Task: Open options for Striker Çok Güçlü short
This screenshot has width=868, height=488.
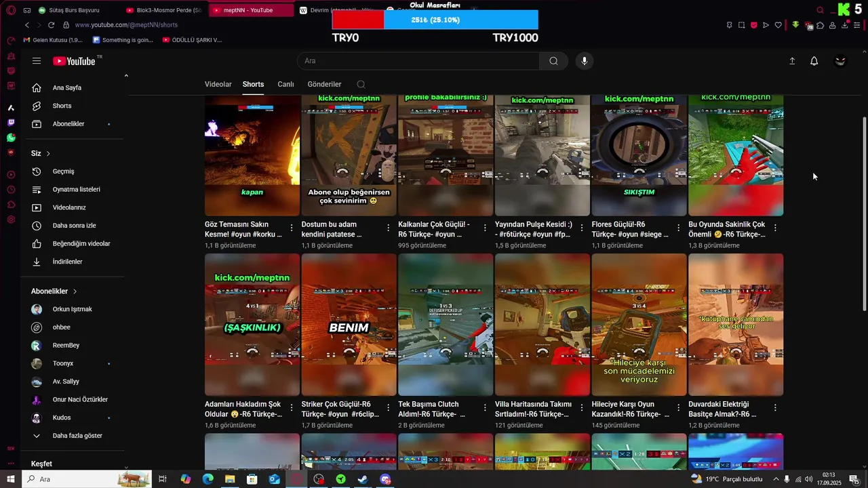Action: [389, 408]
